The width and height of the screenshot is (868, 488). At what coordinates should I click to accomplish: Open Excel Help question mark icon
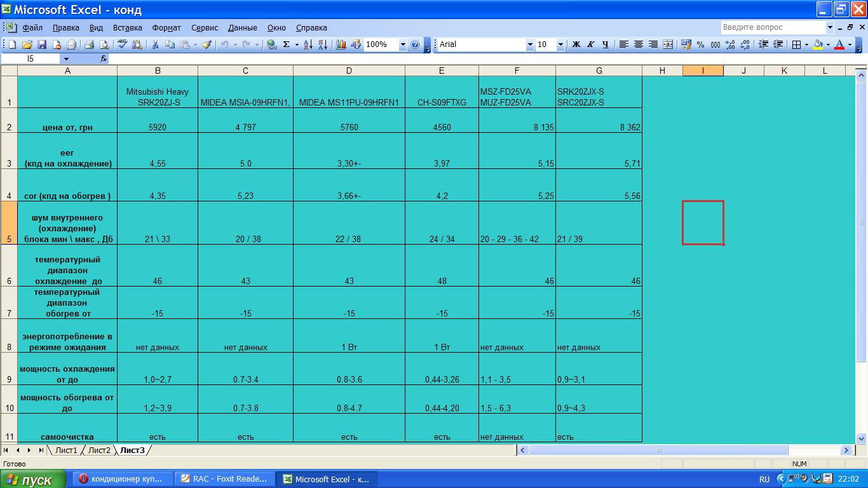[415, 44]
